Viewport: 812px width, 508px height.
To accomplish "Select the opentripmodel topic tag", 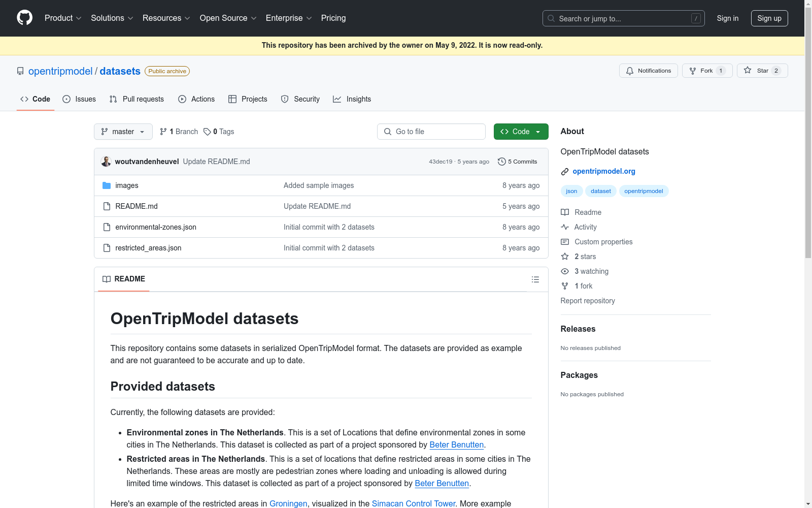I will point(644,191).
